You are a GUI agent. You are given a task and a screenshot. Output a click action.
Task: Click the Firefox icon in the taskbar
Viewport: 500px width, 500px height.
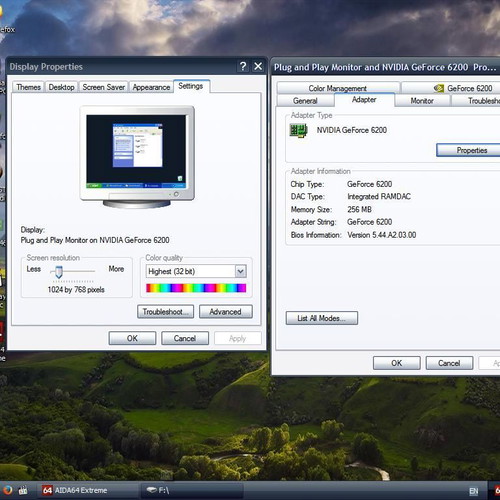(x=7, y=490)
